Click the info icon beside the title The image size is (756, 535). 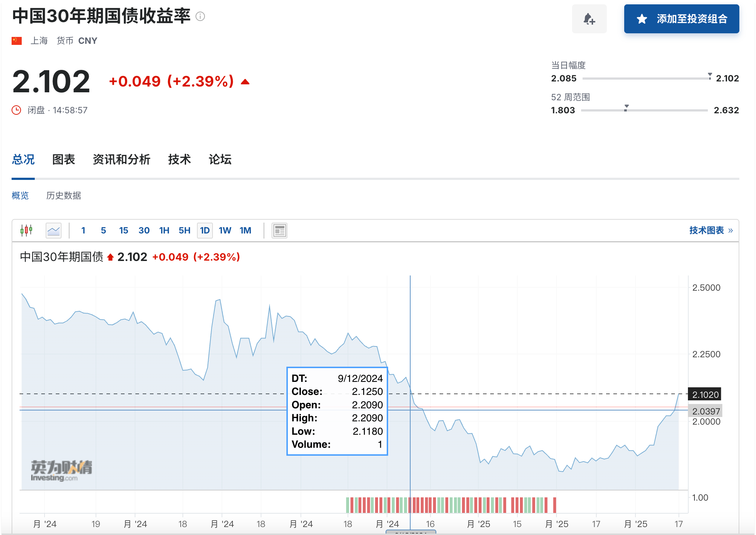200,16
